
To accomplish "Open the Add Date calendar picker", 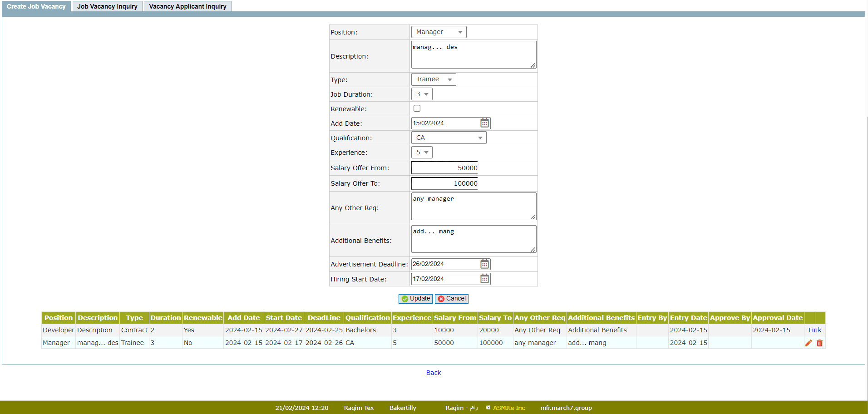I will click(484, 123).
